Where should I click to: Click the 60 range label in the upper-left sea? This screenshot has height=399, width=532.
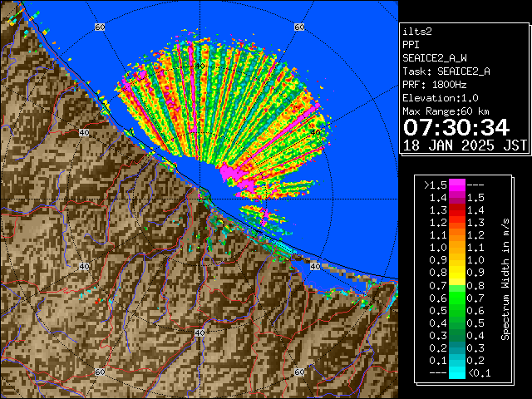(x=100, y=27)
